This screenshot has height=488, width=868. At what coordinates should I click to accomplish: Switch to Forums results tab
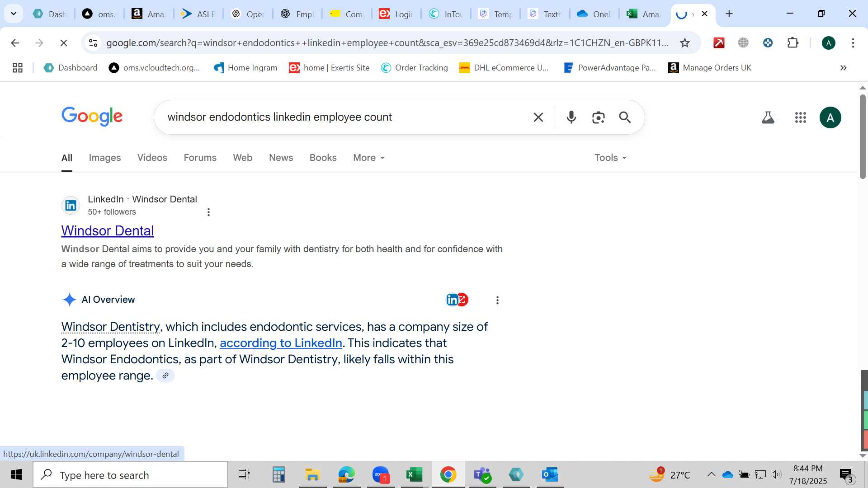pyautogui.click(x=200, y=158)
